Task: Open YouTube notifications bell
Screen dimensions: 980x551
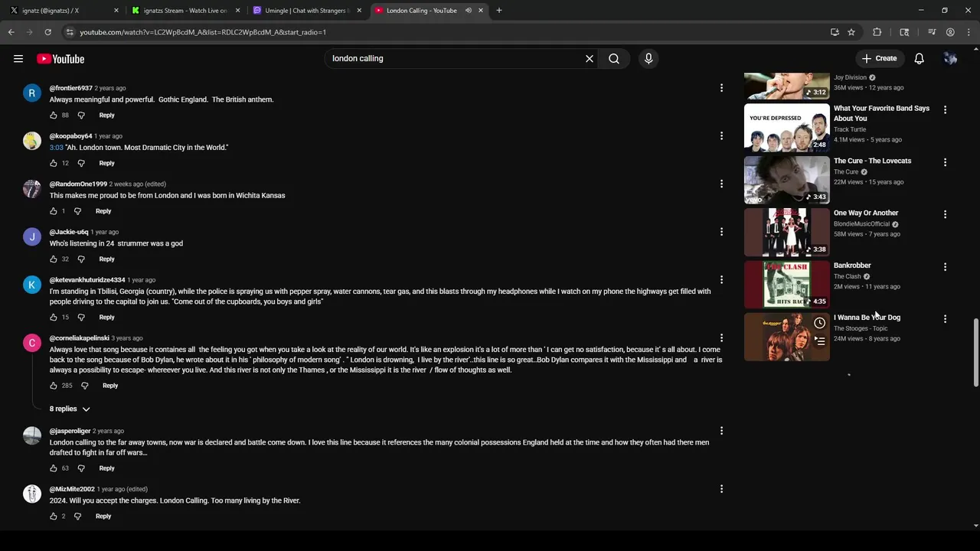Action: click(x=920, y=58)
